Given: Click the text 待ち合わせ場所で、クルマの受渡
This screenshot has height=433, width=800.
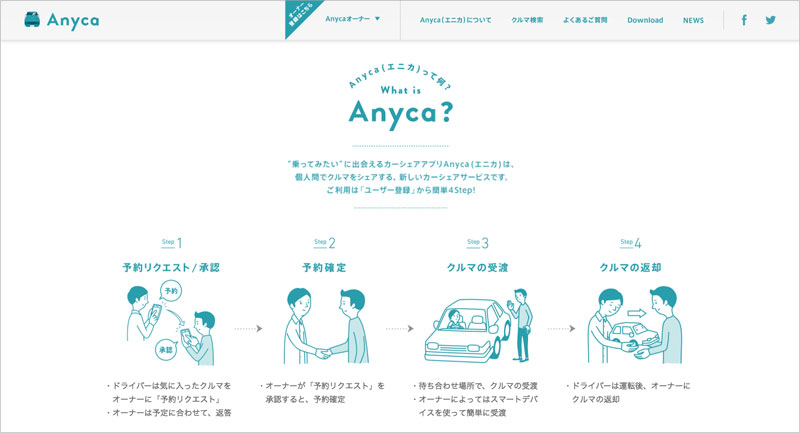Looking at the screenshot, I should pos(478,386).
